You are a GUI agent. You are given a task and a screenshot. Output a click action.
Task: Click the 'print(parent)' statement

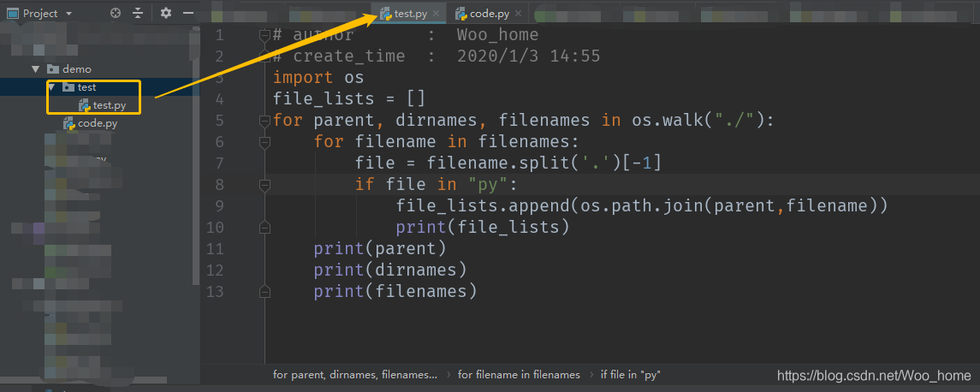tap(380, 249)
